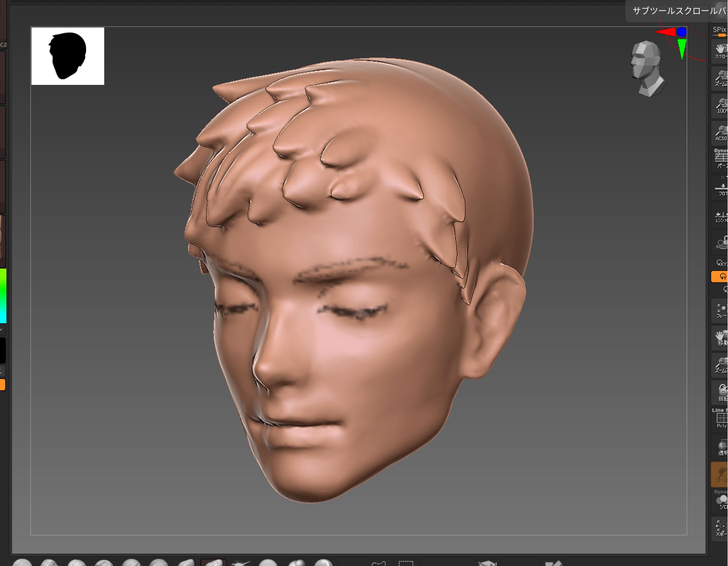
Task: Toggle Dynamic perspective (パース) mode
Action: pyautogui.click(x=721, y=159)
